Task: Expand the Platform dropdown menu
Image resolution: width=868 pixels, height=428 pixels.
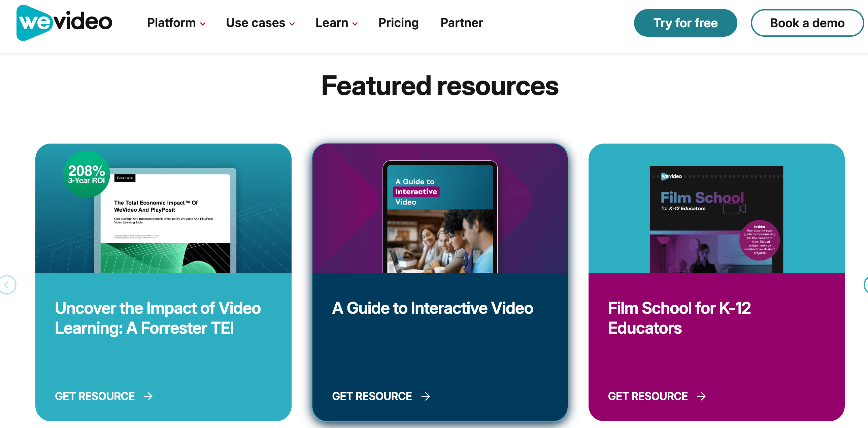Action: [x=176, y=23]
